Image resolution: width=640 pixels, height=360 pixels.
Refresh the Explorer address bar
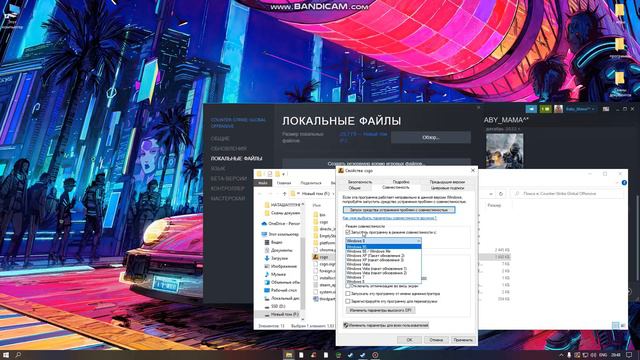click(501, 193)
